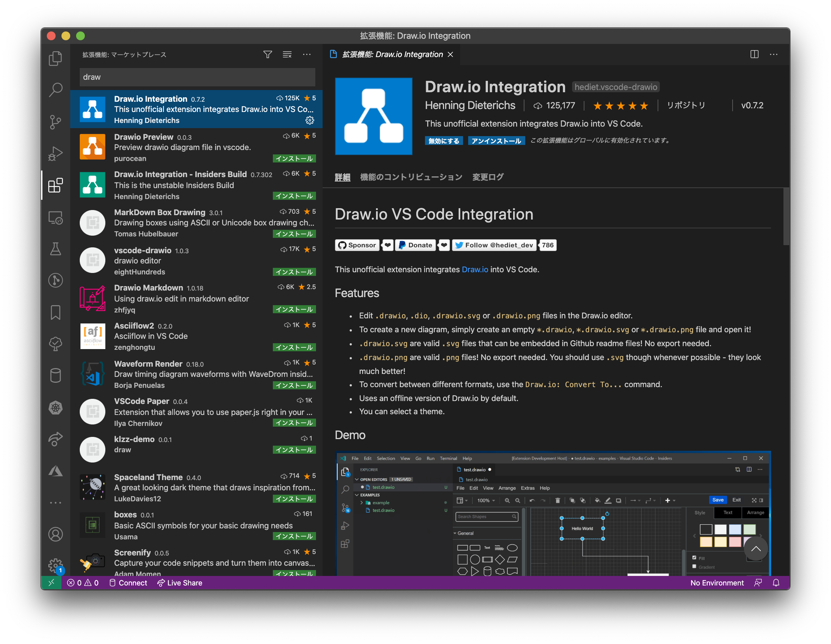
Task: Open editor more actions ellipsis menu
Action: (774, 55)
